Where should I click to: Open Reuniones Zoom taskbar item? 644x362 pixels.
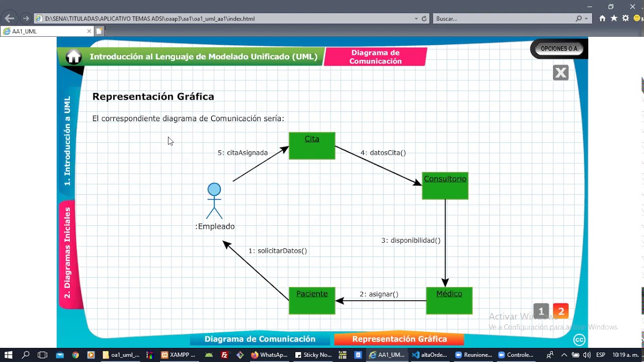click(x=473, y=355)
